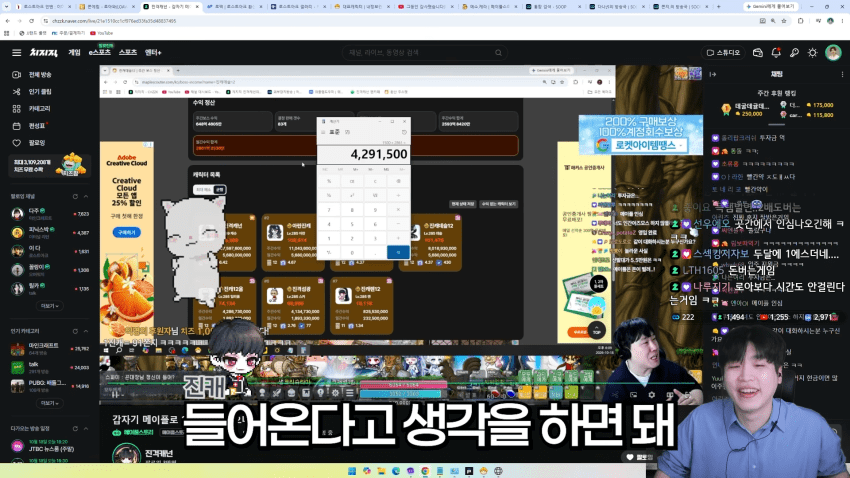Click the key icon in header
Image resolution: width=850 pixels, height=478 pixels.
[x=794, y=53]
